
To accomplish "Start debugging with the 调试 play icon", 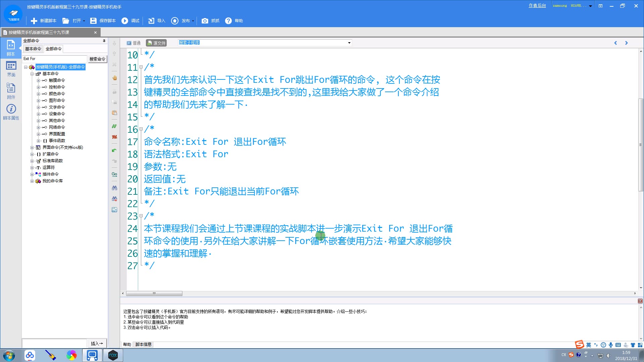I will (125, 21).
